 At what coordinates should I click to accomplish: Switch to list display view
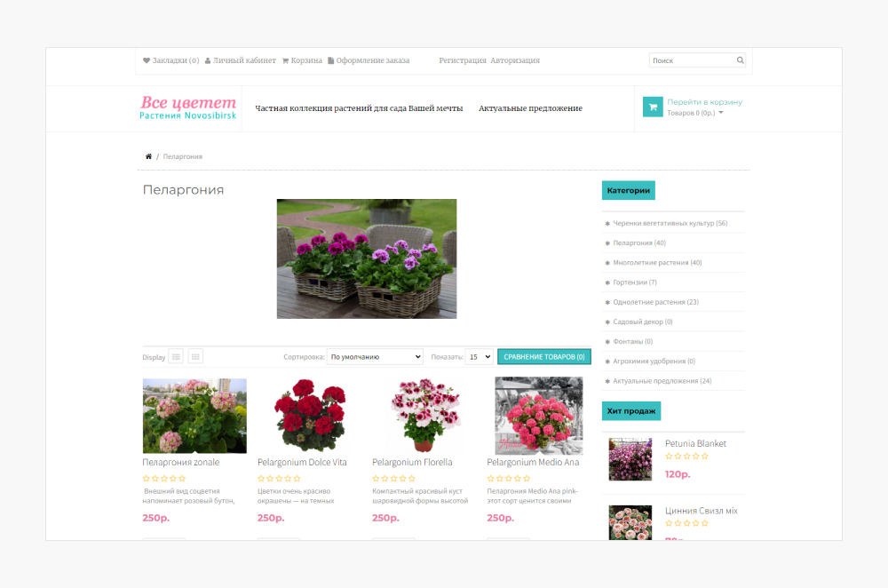176,357
